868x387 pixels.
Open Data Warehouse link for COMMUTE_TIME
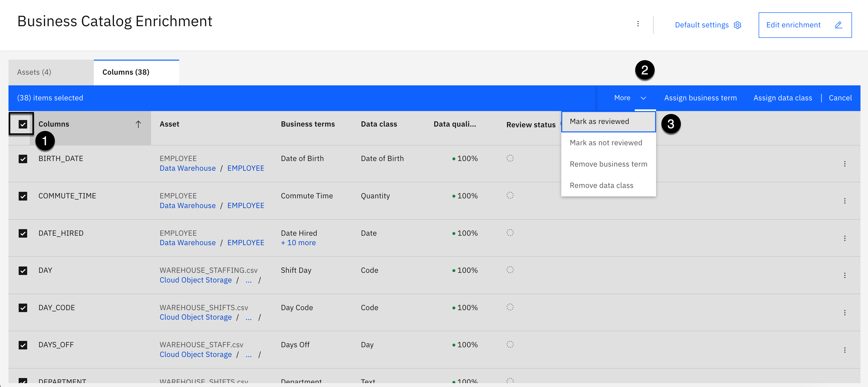tap(187, 206)
